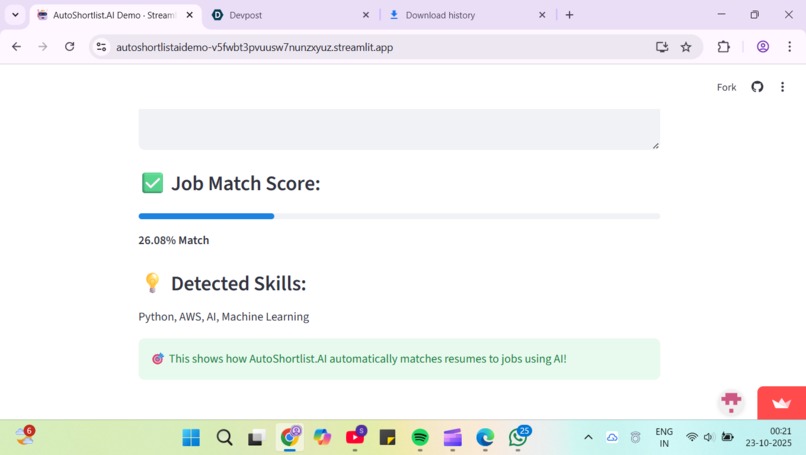This screenshot has width=806, height=455.
Task: Open Microsoft Edge from the taskbar
Action: coord(485,438)
